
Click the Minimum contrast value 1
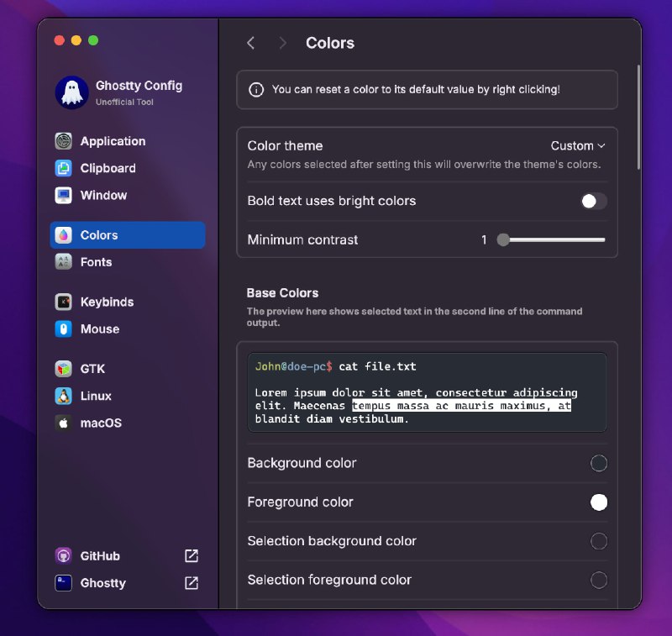coord(484,239)
